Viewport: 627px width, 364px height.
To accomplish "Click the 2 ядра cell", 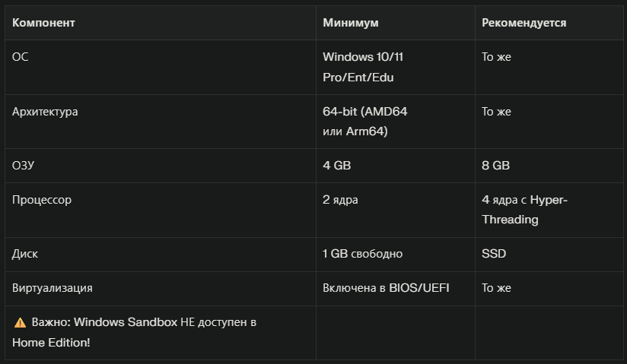I will tap(340, 200).
